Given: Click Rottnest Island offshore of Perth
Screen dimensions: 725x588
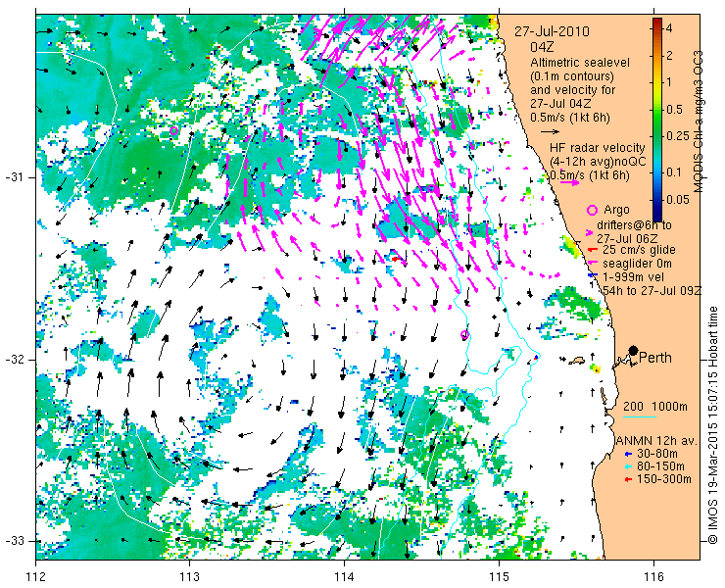Looking at the screenshot, I should click(577, 360).
